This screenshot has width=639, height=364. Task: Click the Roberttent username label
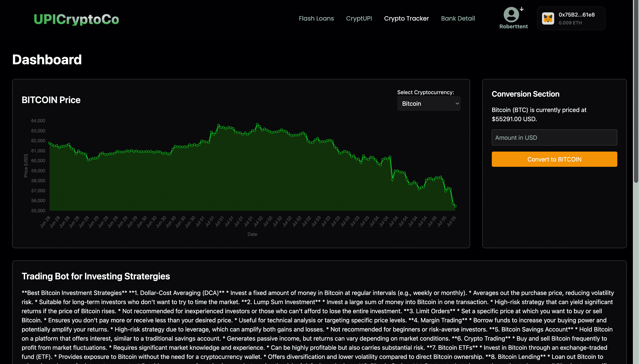click(513, 26)
